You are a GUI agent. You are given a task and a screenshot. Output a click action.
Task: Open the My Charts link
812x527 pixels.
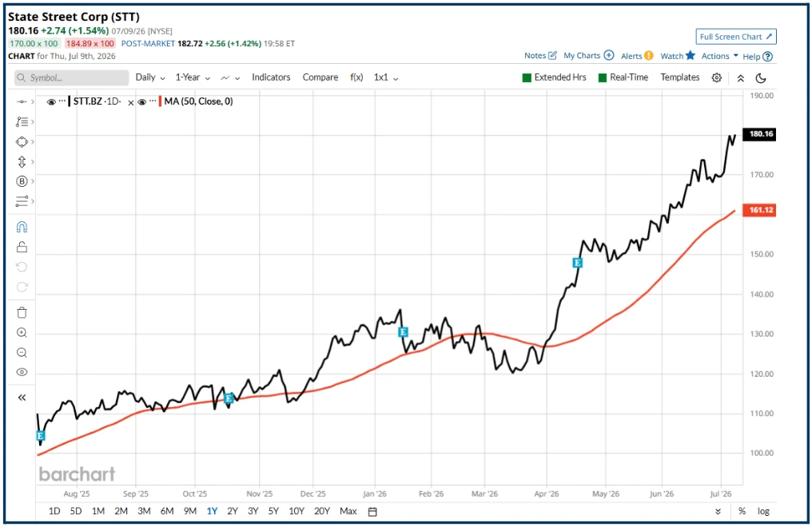pos(589,55)
